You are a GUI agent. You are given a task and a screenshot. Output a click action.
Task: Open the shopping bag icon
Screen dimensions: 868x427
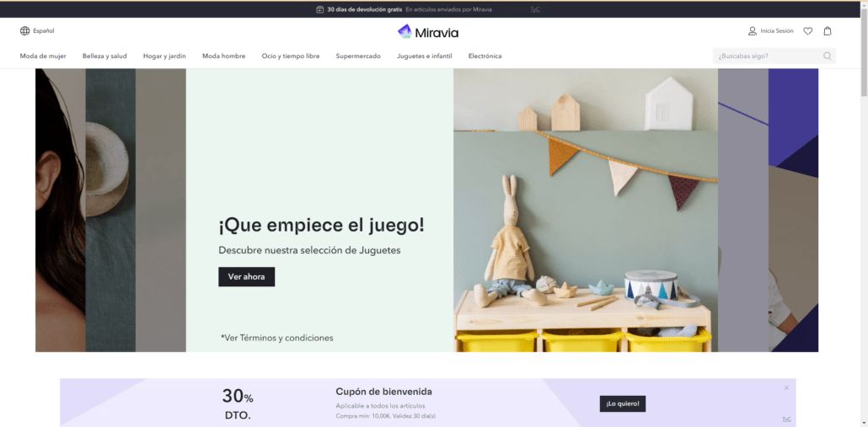(828, 31)
